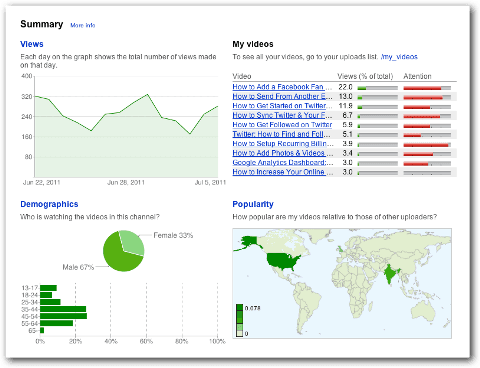Click the 35-44 age group bar
Image resolution: width=480 pixels, height=368 pixels.
coord(63,309)
